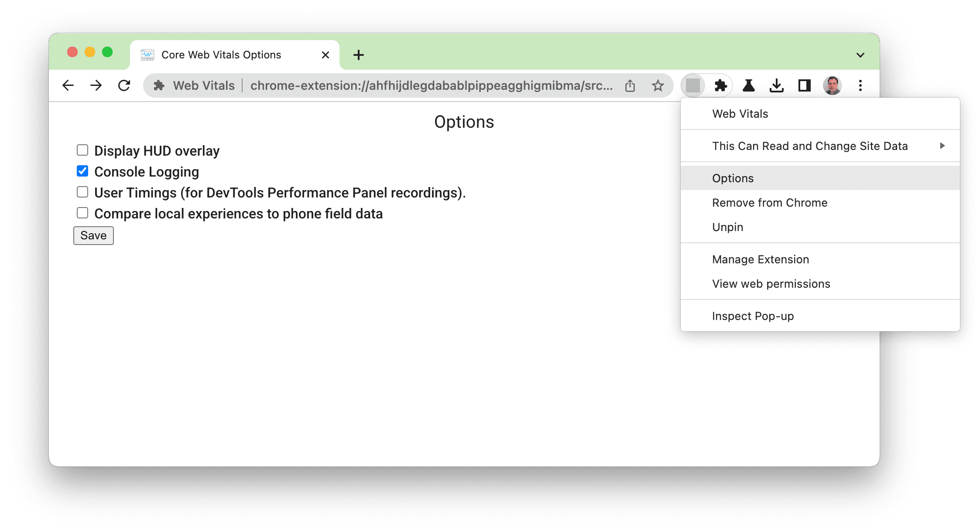
Task: Toggle User Timings for DevTools checkbox
Action: [x=82, y=192]
